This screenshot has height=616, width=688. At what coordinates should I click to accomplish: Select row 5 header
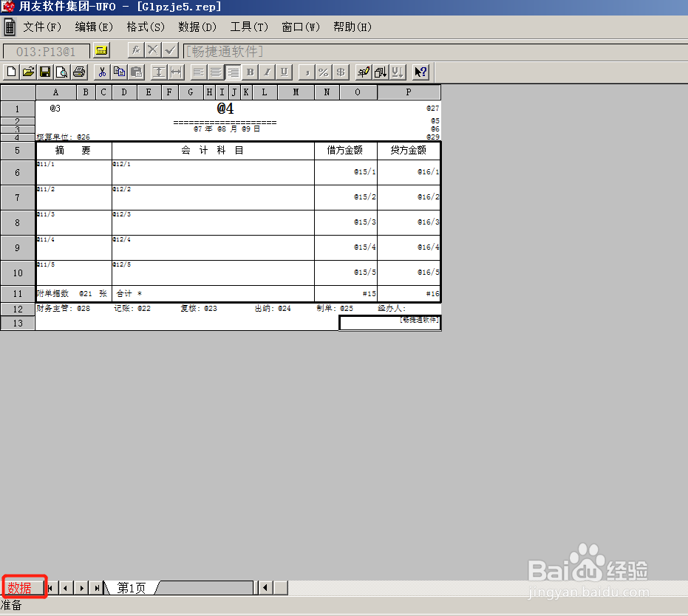coord(18,151)
